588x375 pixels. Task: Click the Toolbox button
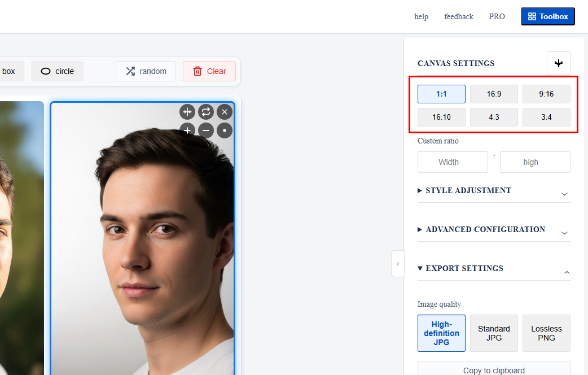click(547, 17)
